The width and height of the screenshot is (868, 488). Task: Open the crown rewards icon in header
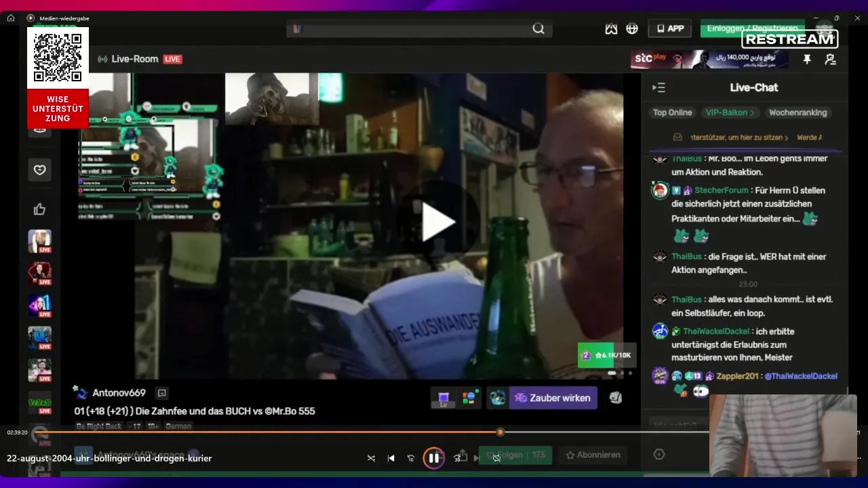(611, 28)
